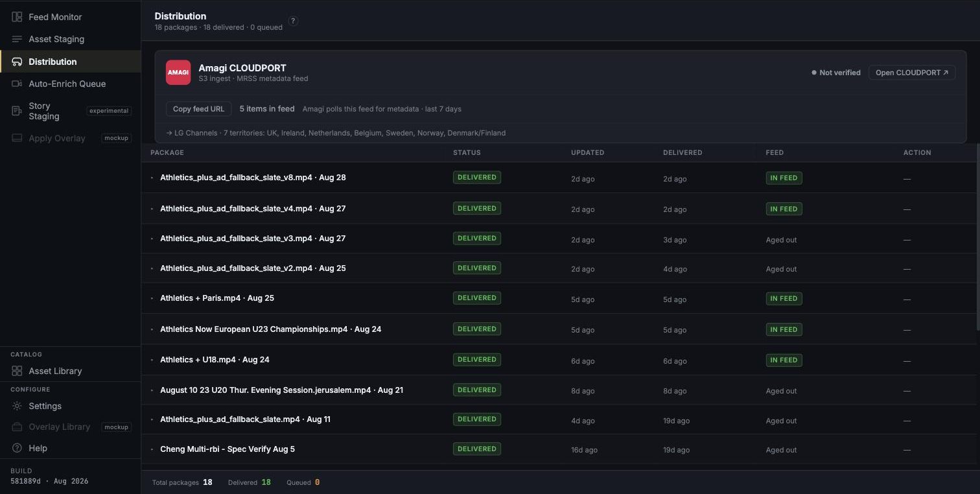Click the experimental tag beside Story Staging
This screenshot has width=980, height=494.
(x=109, y=111)
